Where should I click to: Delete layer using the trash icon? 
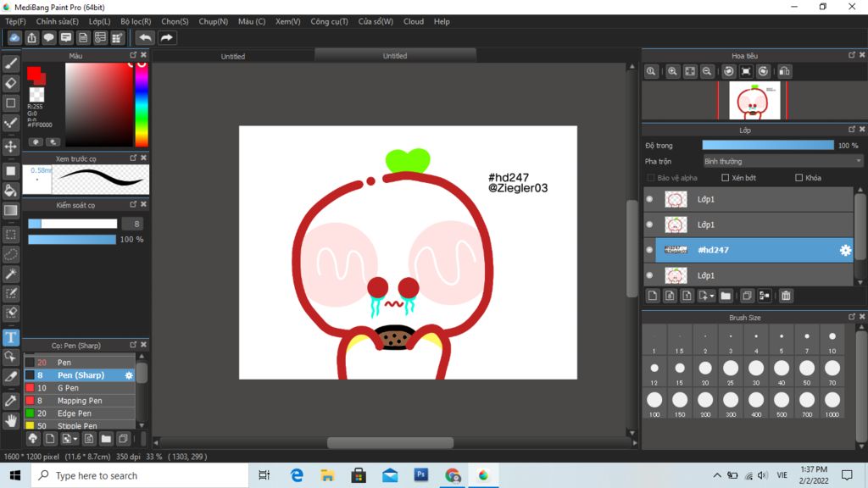(x=786, y=296)
